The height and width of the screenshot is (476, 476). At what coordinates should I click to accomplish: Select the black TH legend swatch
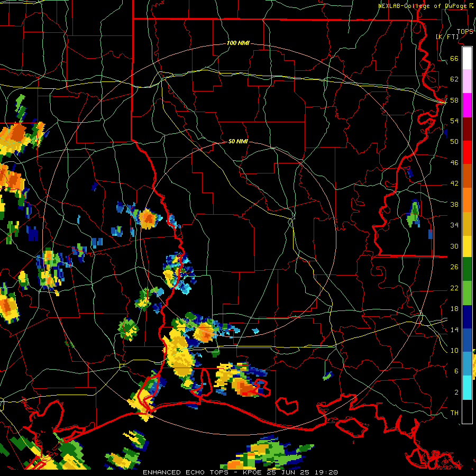[x=467, y=411]
